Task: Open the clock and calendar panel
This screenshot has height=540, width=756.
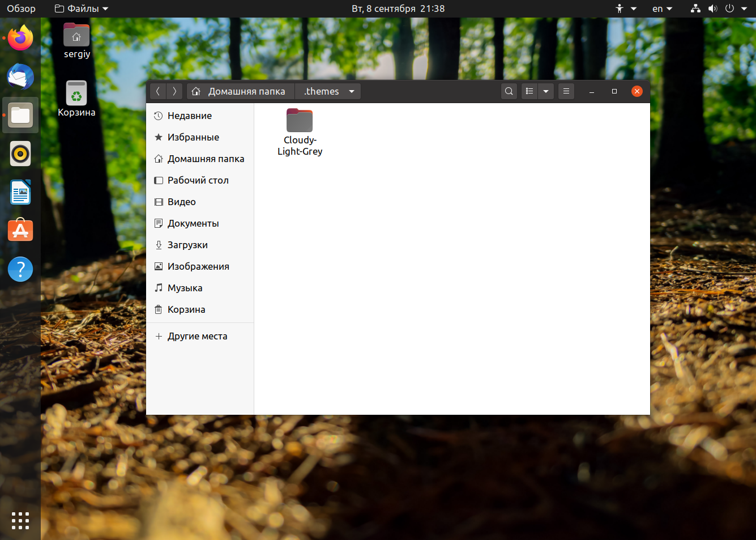Action: point(398,8)
